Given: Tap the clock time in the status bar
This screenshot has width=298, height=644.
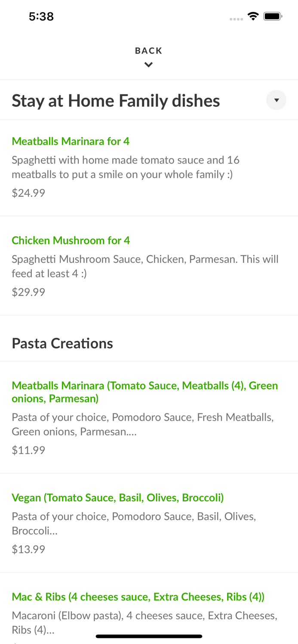Looking at the screenshot, I should 41,16.
